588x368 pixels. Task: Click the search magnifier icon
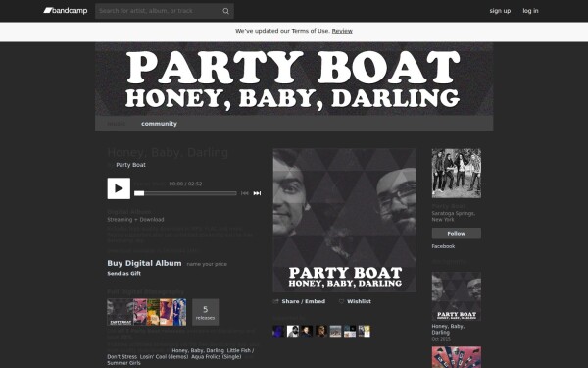[x=225, y=11]
